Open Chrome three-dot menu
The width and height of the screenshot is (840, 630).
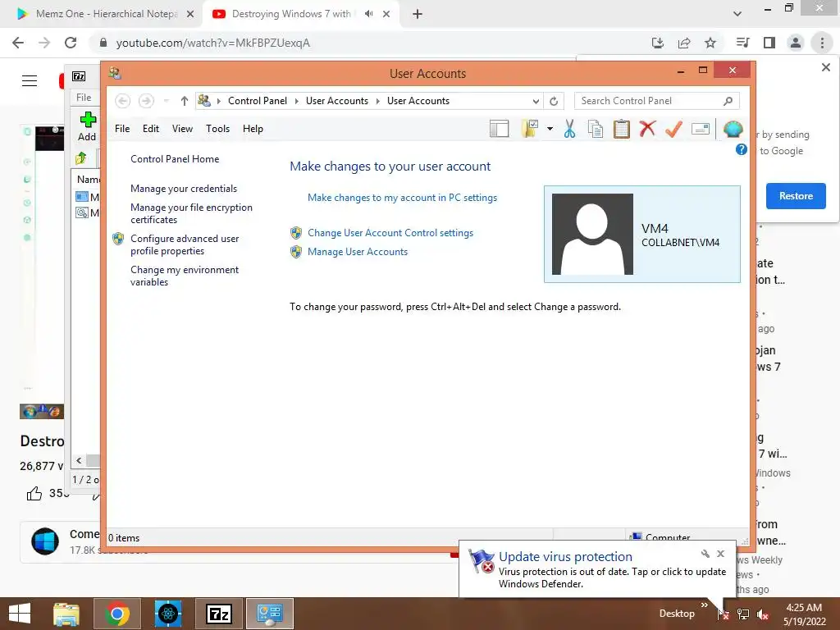(822, 43)
